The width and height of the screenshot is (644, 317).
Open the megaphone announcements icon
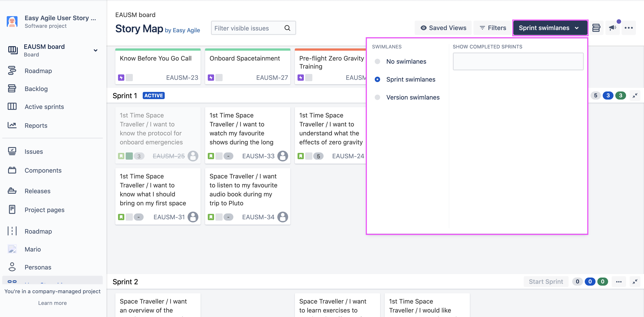[x=612, y=28]
